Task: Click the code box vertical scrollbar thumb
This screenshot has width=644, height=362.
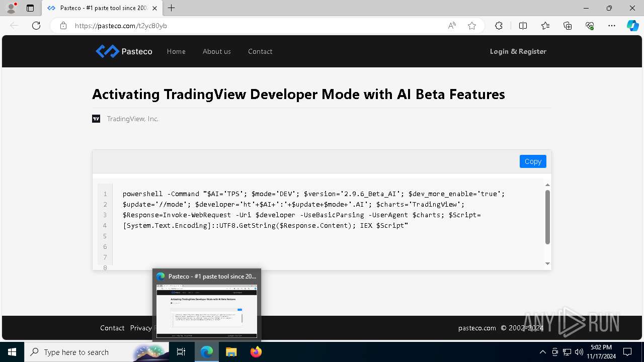Action: click(547, 217)
